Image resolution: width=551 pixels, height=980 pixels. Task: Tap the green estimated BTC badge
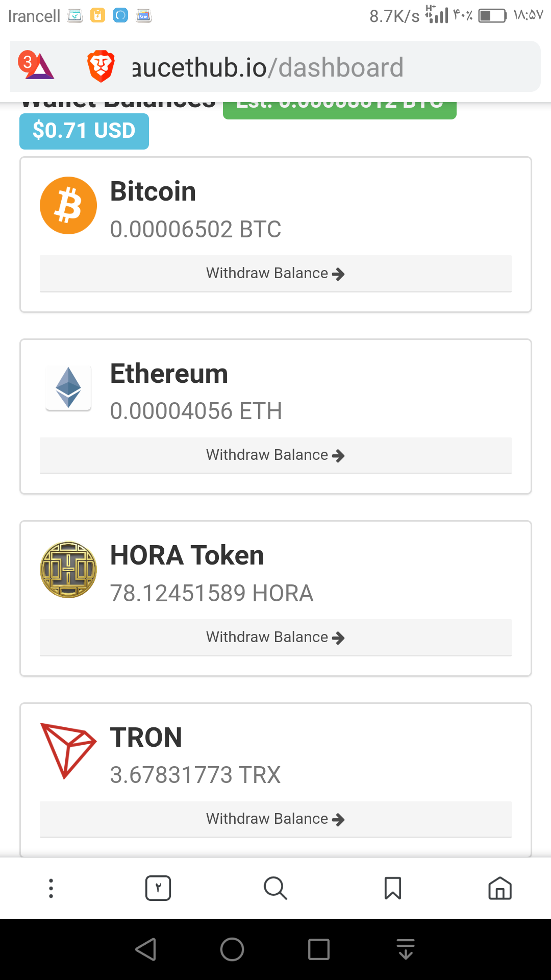coord(340,110)
